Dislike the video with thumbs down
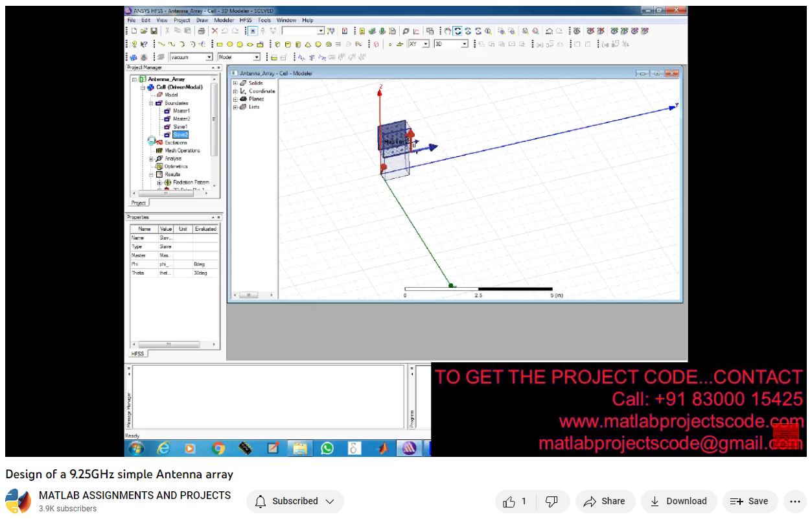 (551, 501)
